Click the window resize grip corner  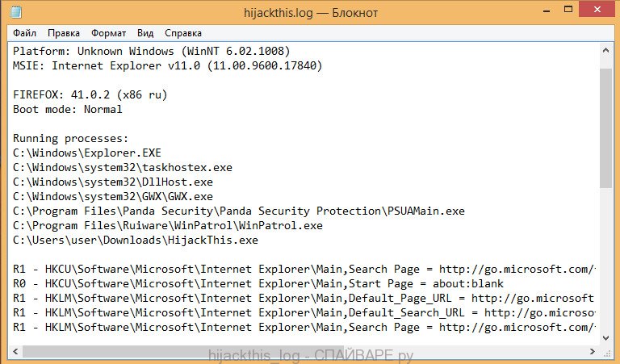[606, 352]
